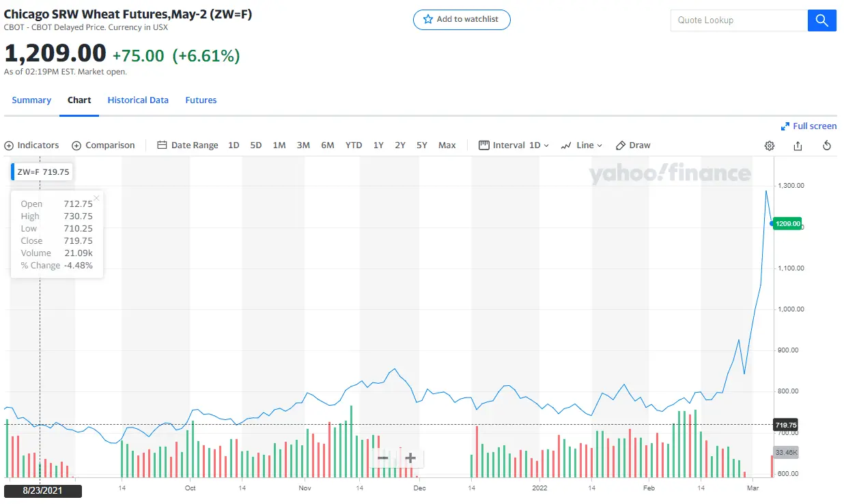844x504 pixels.
Task: Click the blue search magnifier button
Action: coord(822,20)
